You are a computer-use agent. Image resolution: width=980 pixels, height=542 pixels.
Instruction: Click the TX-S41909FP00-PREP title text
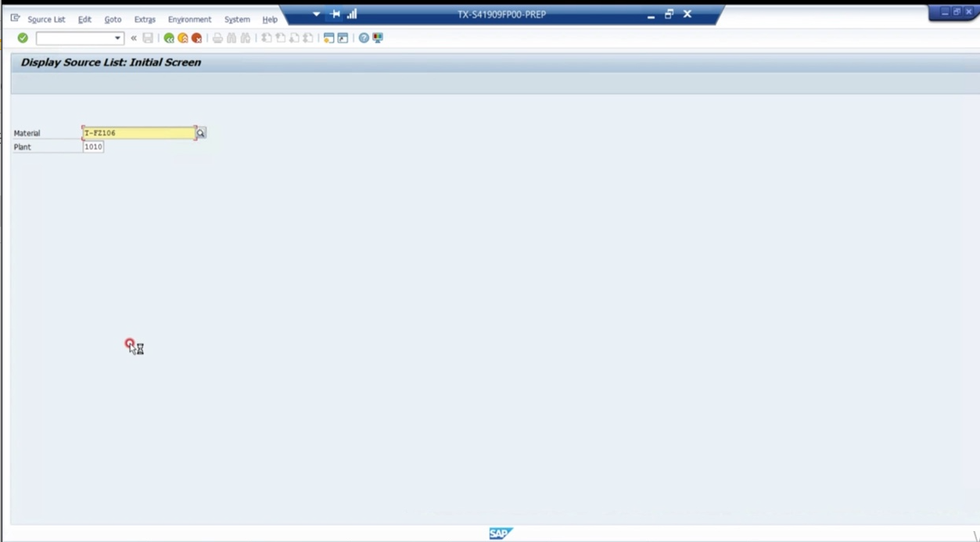pos(501,15)
